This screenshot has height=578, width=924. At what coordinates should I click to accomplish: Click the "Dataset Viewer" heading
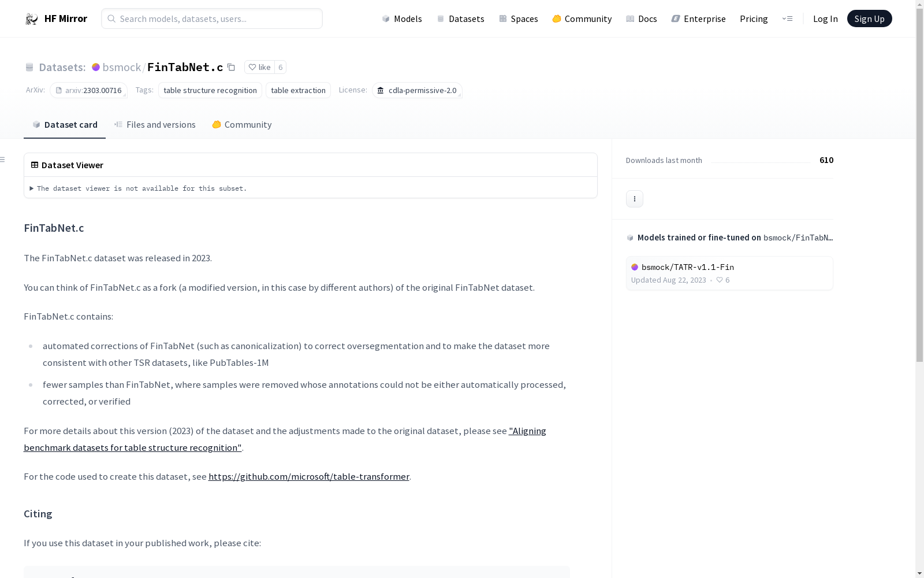click(x=72, y=165)
